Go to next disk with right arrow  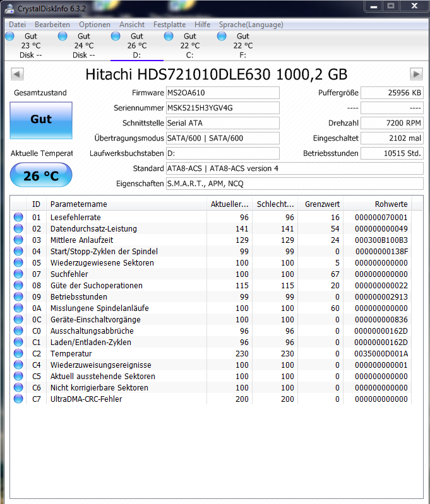(416, 74)
